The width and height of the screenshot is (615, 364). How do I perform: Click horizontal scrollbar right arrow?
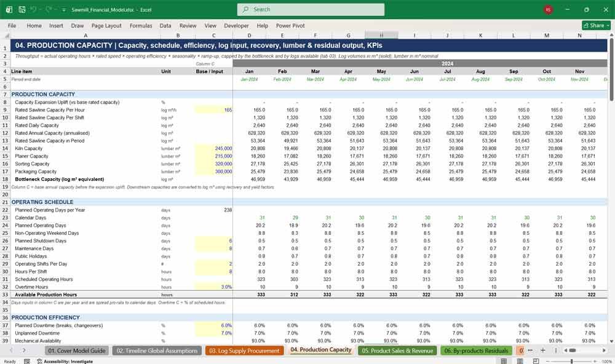pos(604,350)
